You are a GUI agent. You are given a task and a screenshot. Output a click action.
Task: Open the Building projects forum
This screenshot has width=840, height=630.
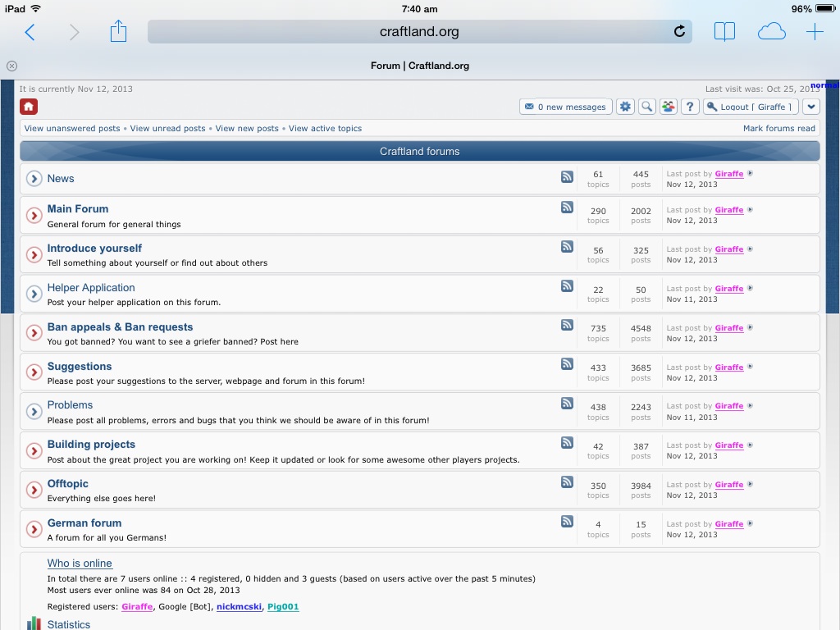coord(91,444)
